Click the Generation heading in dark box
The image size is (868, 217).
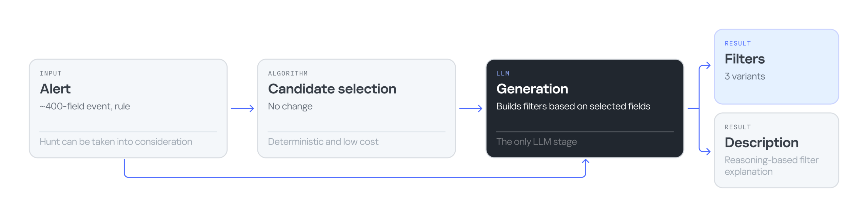tap(532, 89)
